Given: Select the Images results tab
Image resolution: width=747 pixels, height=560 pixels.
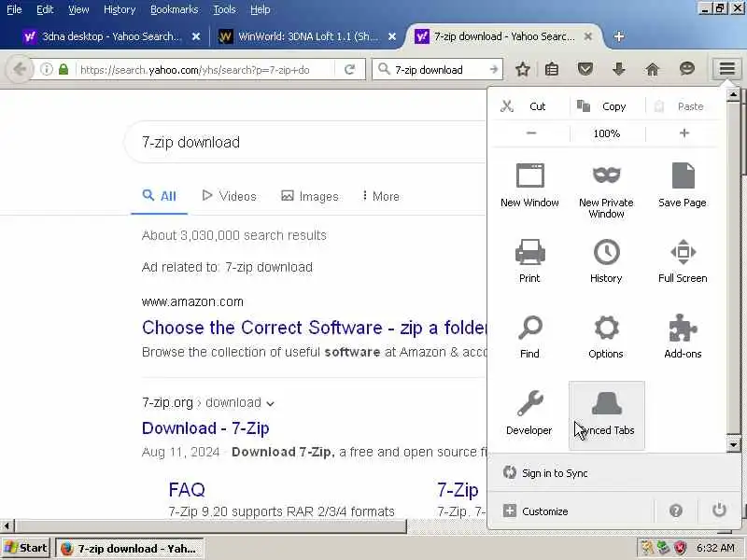Looking at the screenshot, I should click(310, 196).
